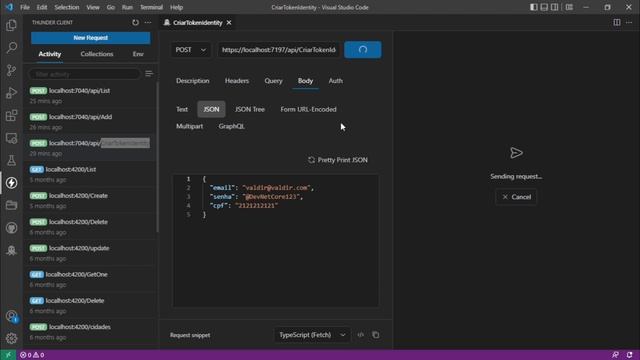Screen dimensions: 640x360
Task: Open the folder icon view in activity bar
Action: click(x=11, y=205)
